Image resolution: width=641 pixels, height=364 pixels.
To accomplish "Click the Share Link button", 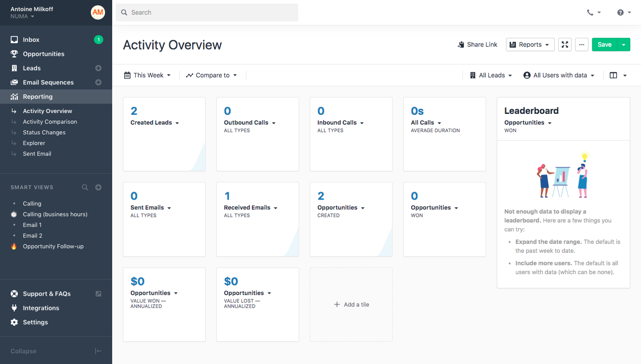I will 477,45.
